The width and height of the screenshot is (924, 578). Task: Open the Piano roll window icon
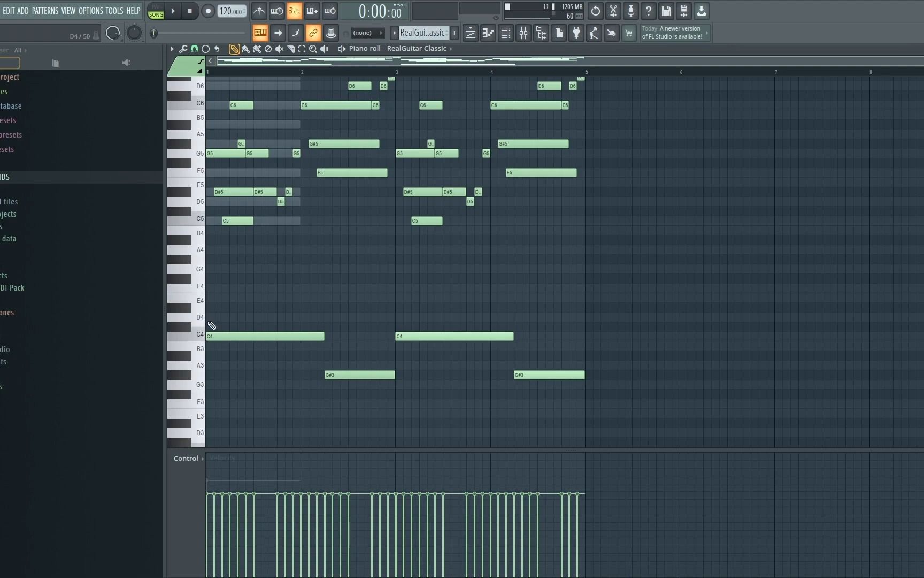click(x=488, y=33)
